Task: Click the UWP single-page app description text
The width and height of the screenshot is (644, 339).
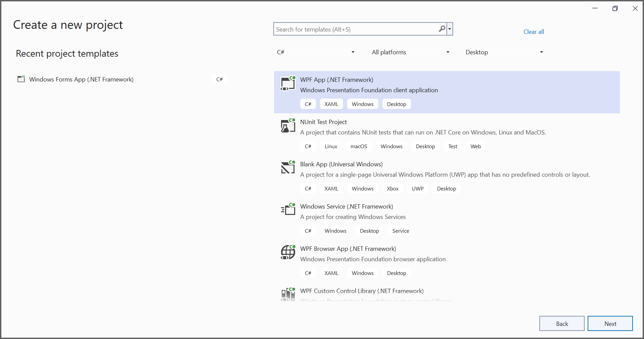Action: 445,175
